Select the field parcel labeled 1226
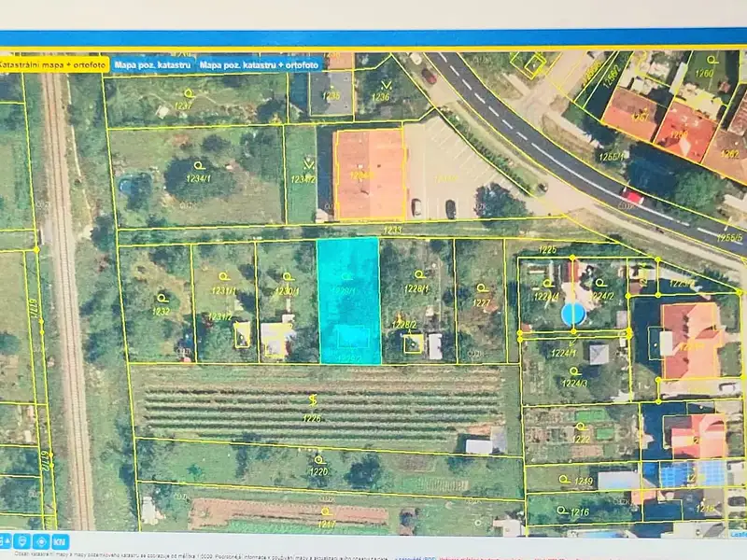 (312, 418)
